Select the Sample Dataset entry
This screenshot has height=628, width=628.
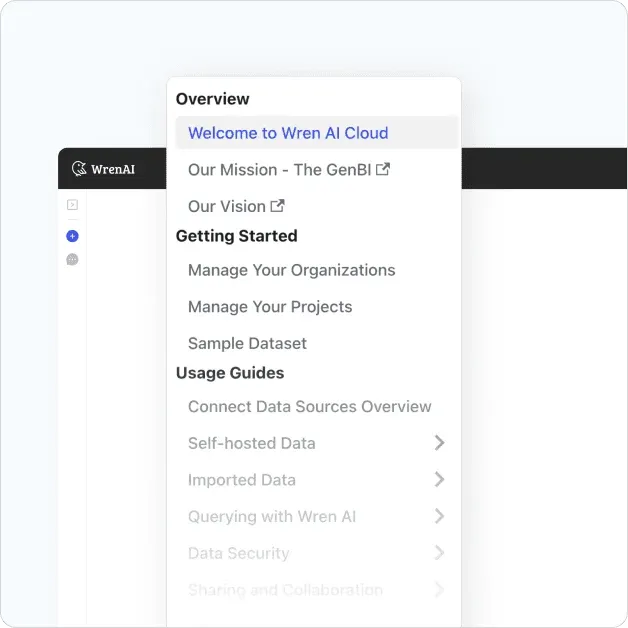click(x=247, y=343)
